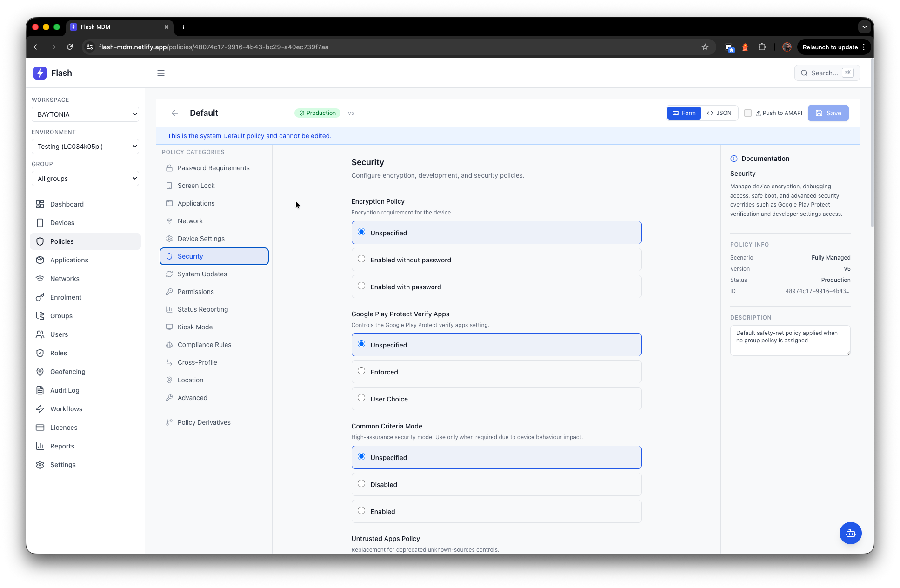Click the back arrow beside Default title

pyautogui.click(x=175, y=113)
